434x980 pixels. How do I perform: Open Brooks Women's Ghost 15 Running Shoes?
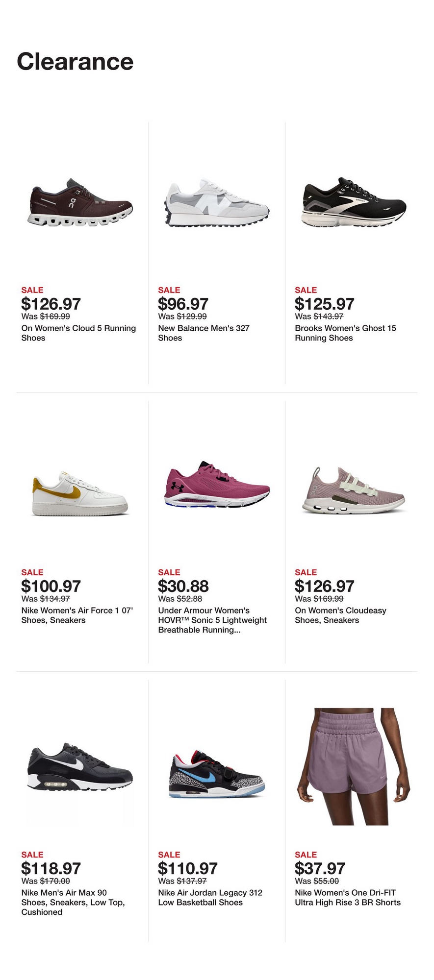pos(345,333)
